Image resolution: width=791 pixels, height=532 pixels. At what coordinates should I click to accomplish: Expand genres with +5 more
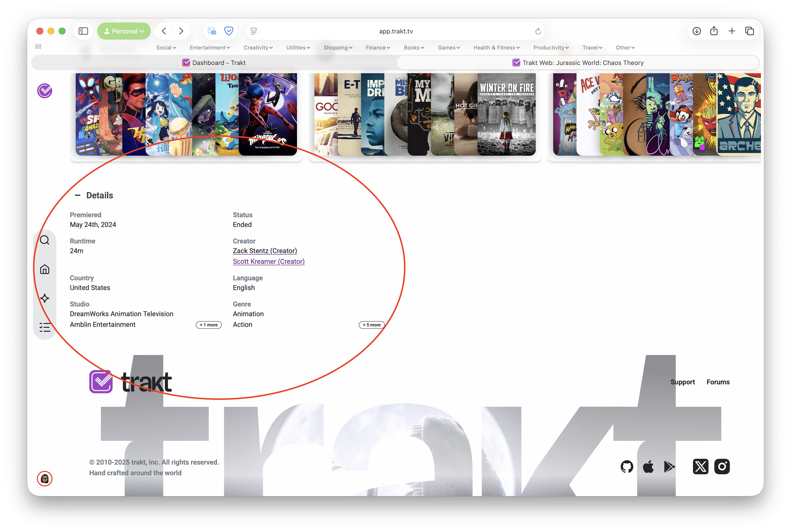click(x=371, y=325)
